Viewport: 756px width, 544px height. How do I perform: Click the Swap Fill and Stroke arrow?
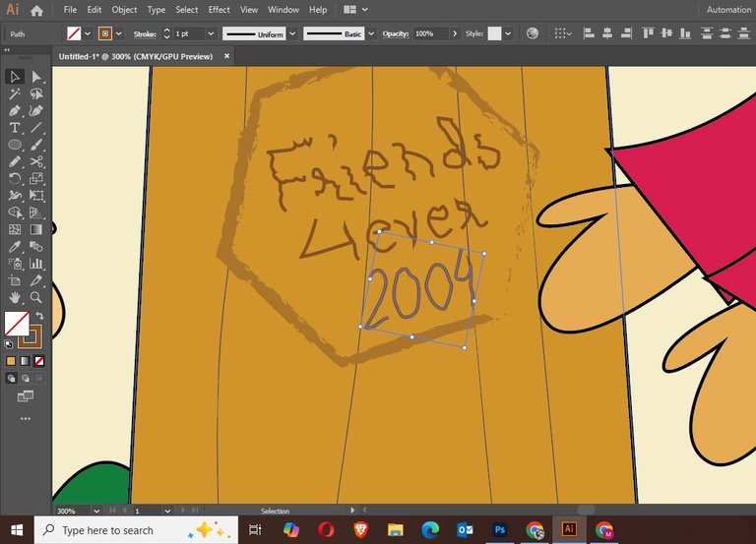click(40, 316)
